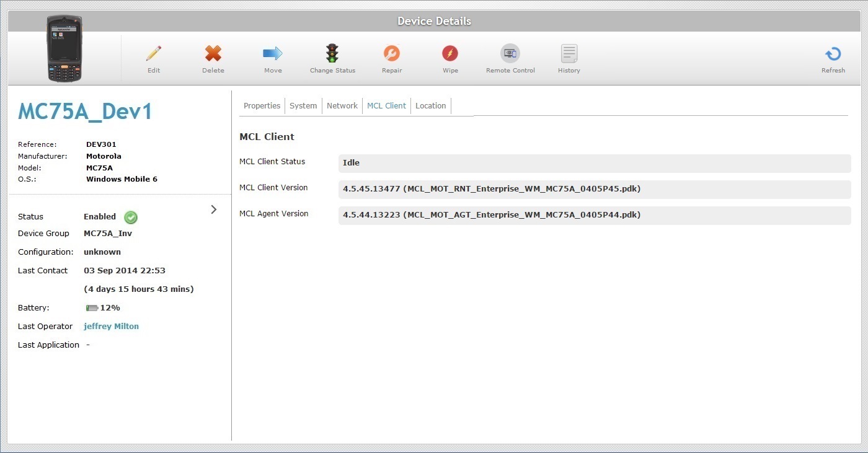Click the orange Repair wrench icon
This screenshot has height=453, width=868.
tap(391, 54)
